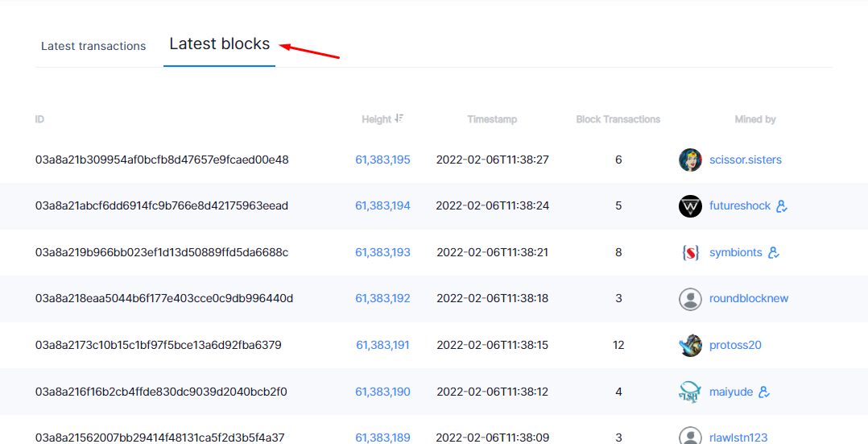
Task: Sort by Height using sort icon
Action: [x=399, y=118]
